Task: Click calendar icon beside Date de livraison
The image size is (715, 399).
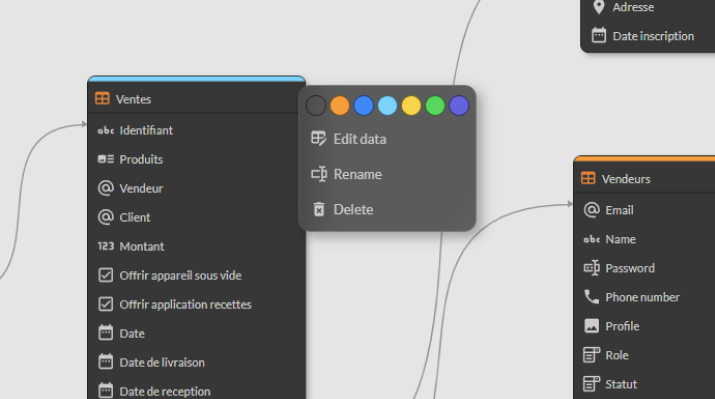Action: click(106, 362)
